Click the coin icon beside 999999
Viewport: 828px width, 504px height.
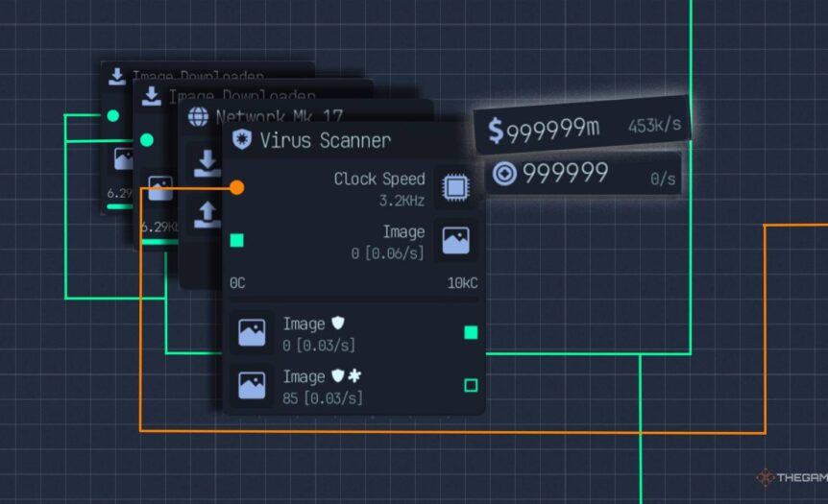coord(502,174)
